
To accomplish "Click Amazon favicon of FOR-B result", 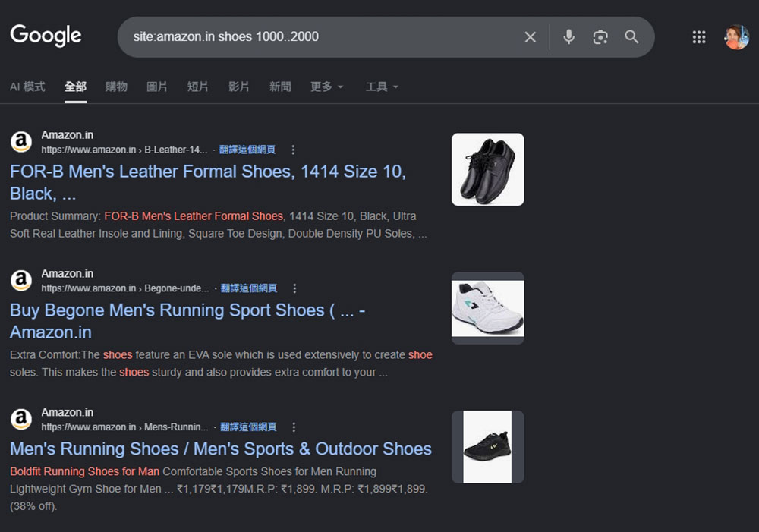I will [21, 142].
